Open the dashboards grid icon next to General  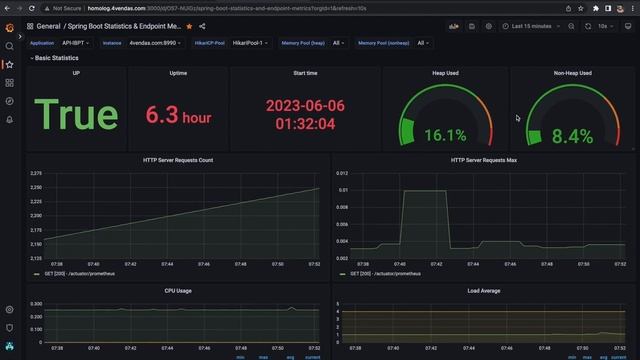[x=30, y=26]
